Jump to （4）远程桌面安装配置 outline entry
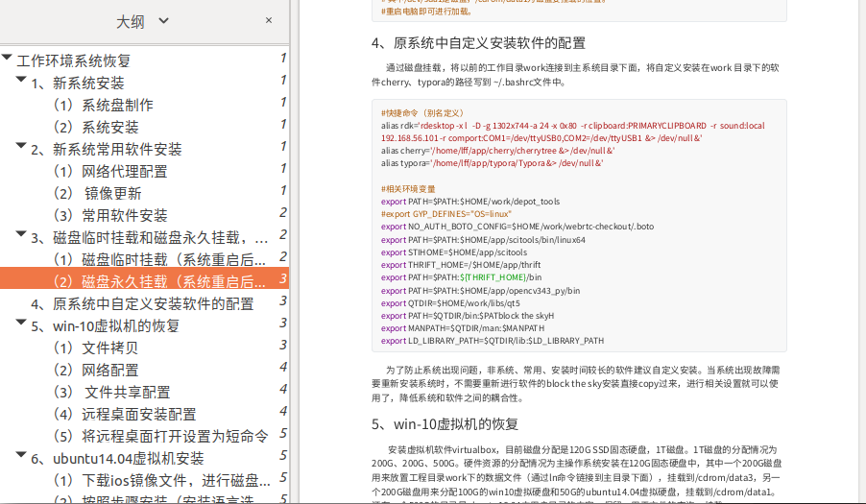 pos(124,414)
